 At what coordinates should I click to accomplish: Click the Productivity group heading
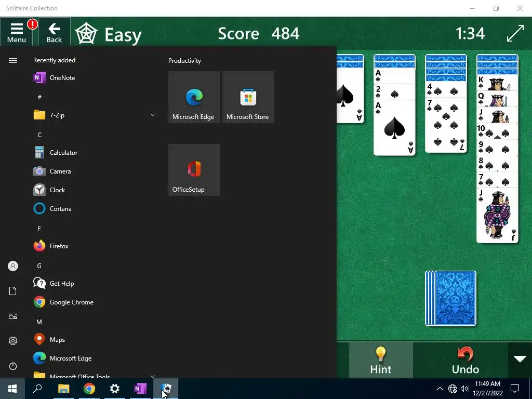click(184, 61)
